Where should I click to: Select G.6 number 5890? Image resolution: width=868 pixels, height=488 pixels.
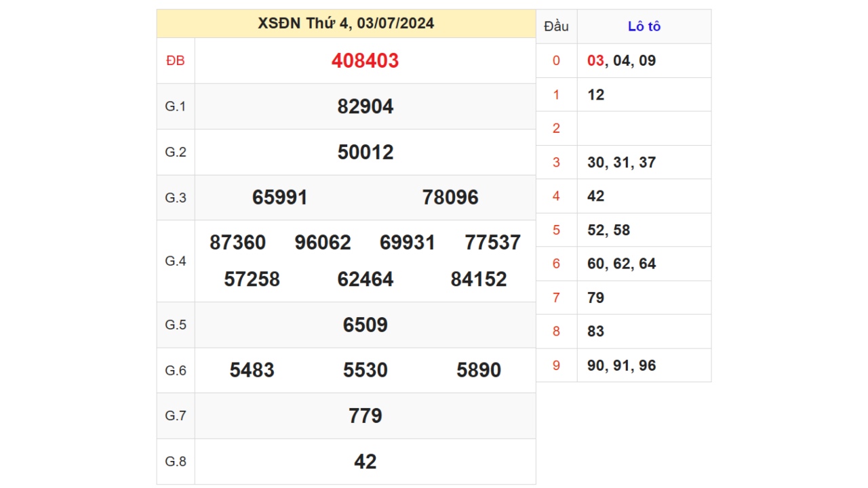click(479, 370)
